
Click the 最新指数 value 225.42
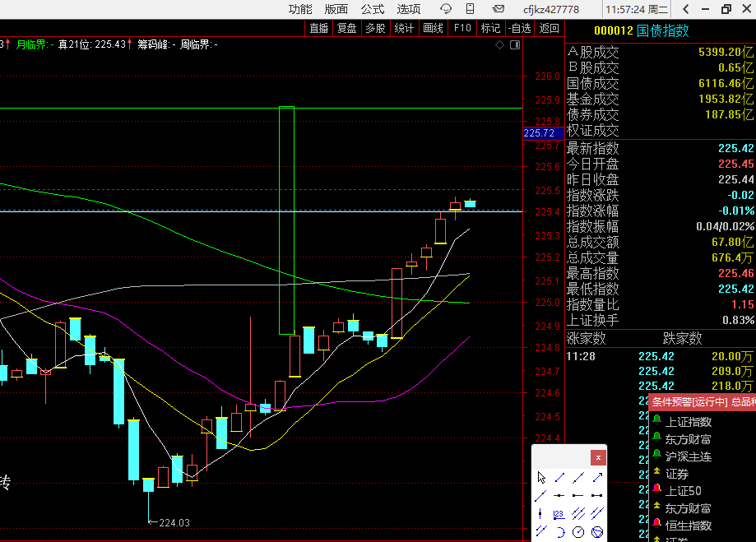[735, 149]
